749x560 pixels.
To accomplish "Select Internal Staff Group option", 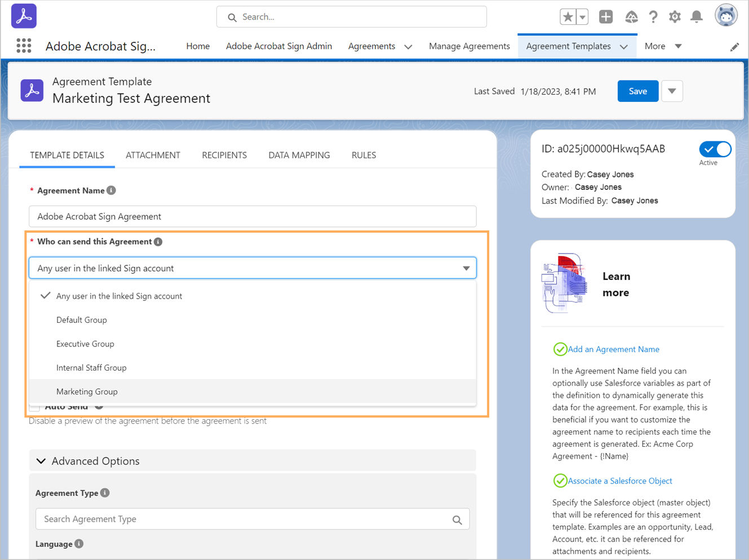I will (x=252, y=368).
